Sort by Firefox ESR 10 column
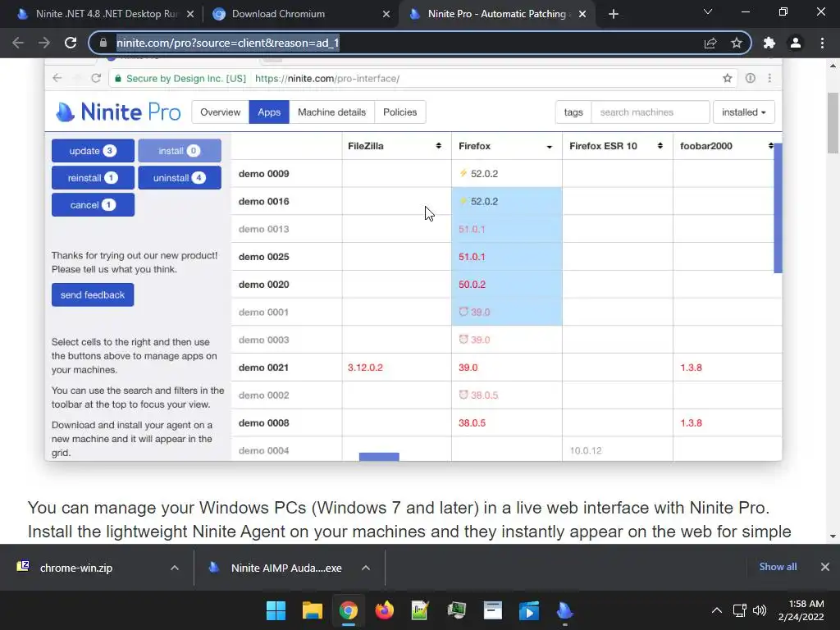The height and width of the screenshot is (630, 840). pos(660,146)
